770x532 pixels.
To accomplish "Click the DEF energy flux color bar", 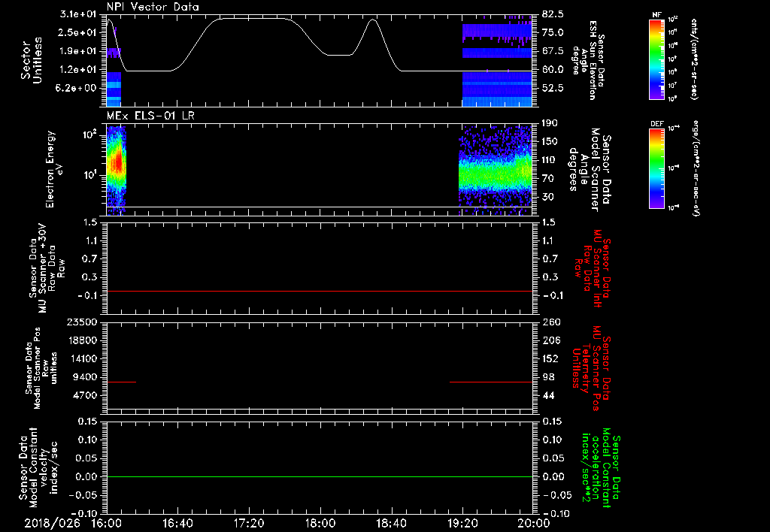I will pos(656,168).
